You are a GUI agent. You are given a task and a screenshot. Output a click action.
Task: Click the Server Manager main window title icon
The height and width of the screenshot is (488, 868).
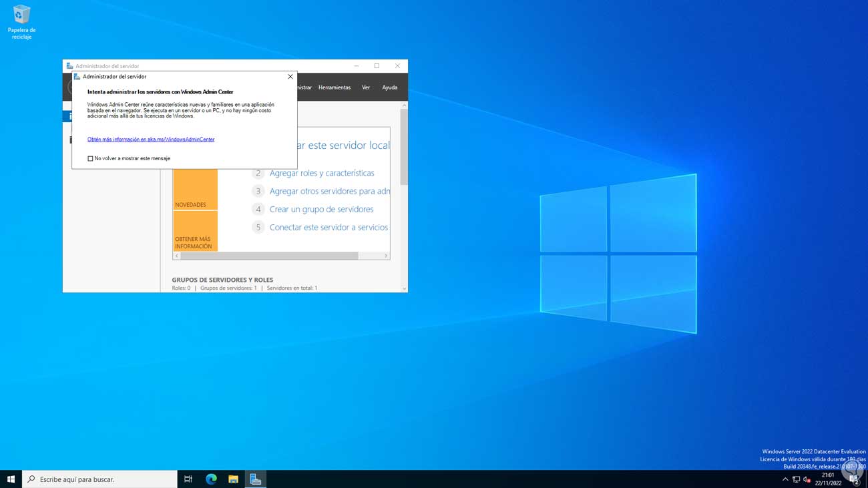click(x=69, y=66)
